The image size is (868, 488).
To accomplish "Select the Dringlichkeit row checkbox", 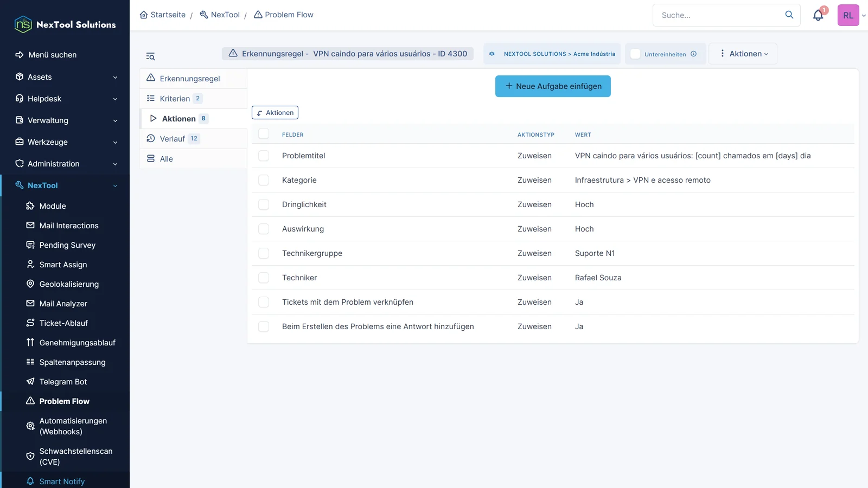I will tap(264, 204).
